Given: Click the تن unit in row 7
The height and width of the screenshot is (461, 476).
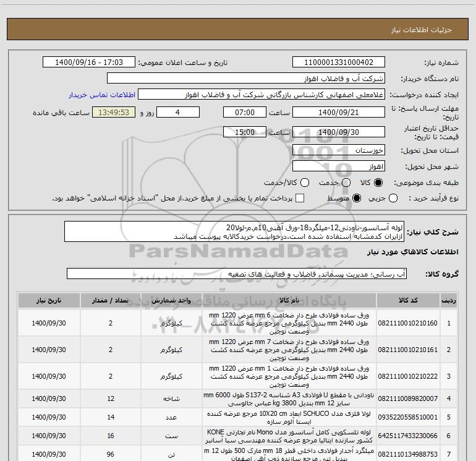Looking at the screenshot, I should [171, 454].
